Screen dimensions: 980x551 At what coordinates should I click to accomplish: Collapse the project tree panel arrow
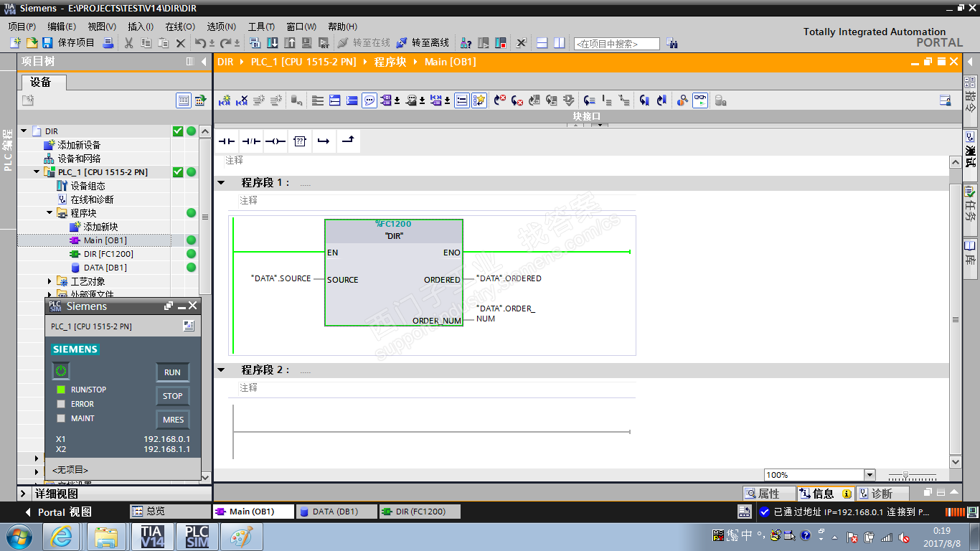pos(204,62)
